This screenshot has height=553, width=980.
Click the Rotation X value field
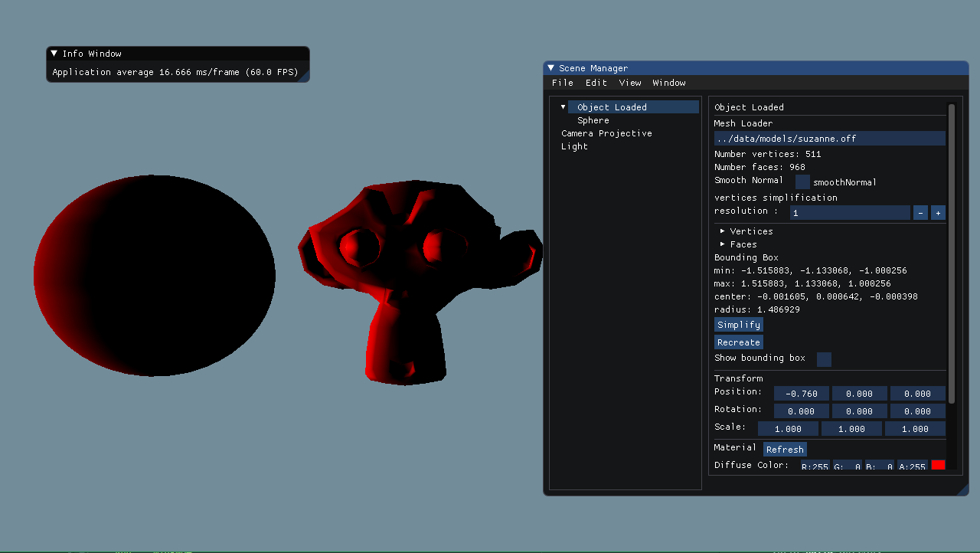click(802, 411)
